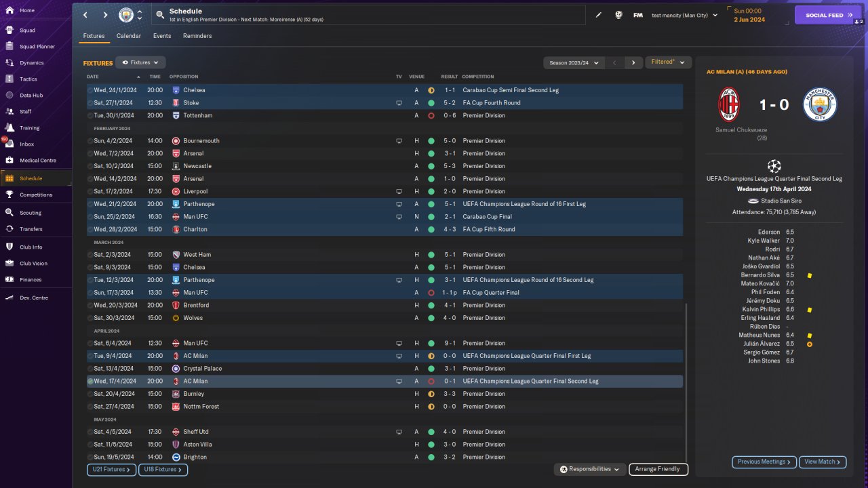This screenshot has height=488, width=868.
Task: Open the Season 2023/24 dropdown
Action: pos(574,62)
